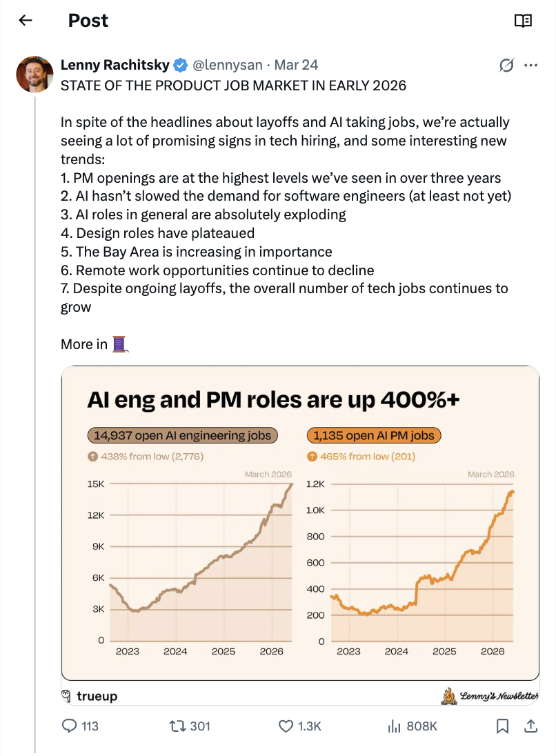Open Grok via the icon beside the post
Viewport: 556px width, 756px height.
tap(506, 64)
